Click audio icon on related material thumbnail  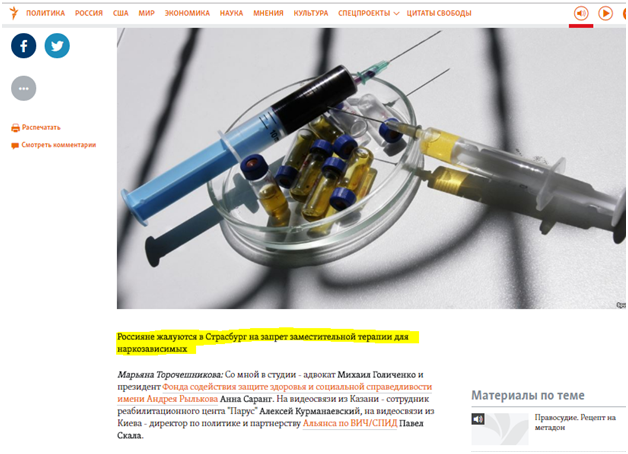coord(478,419)
